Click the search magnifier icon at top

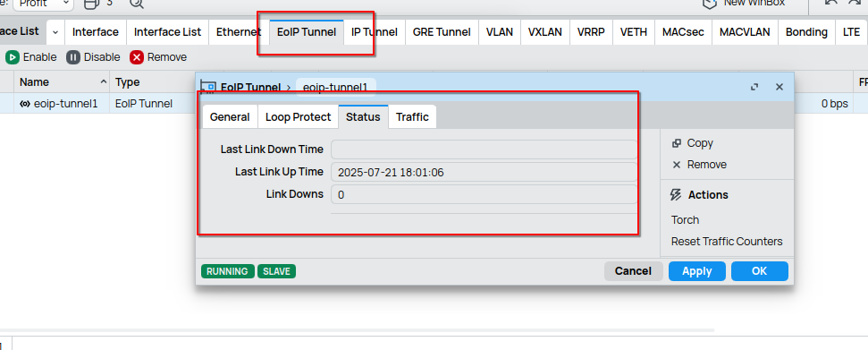point(137,3)
